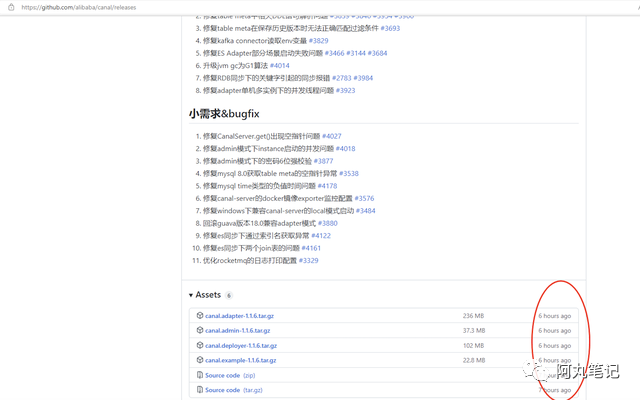
Task: Click the file icon beside Source code (tar.gz)
Action: tap(200, 390)
